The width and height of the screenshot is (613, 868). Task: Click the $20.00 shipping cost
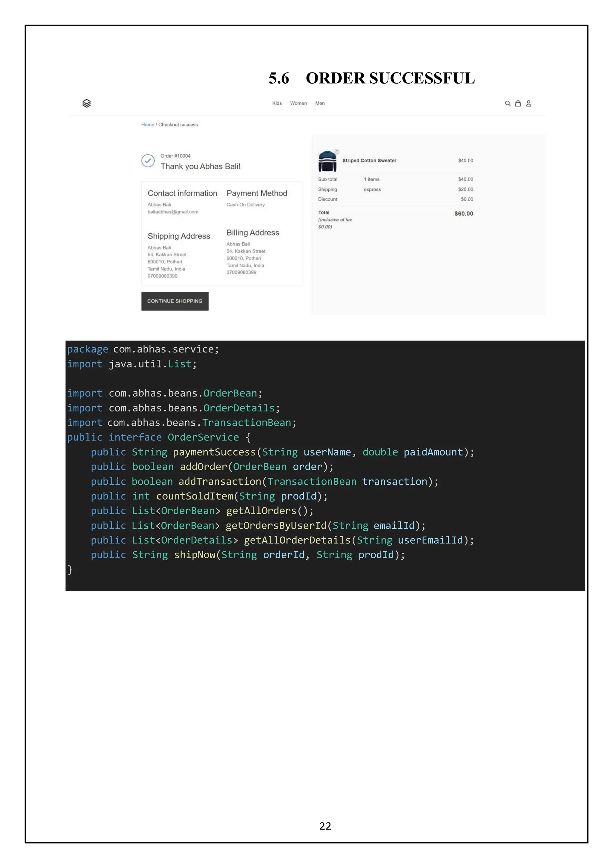tap(465, 189)
